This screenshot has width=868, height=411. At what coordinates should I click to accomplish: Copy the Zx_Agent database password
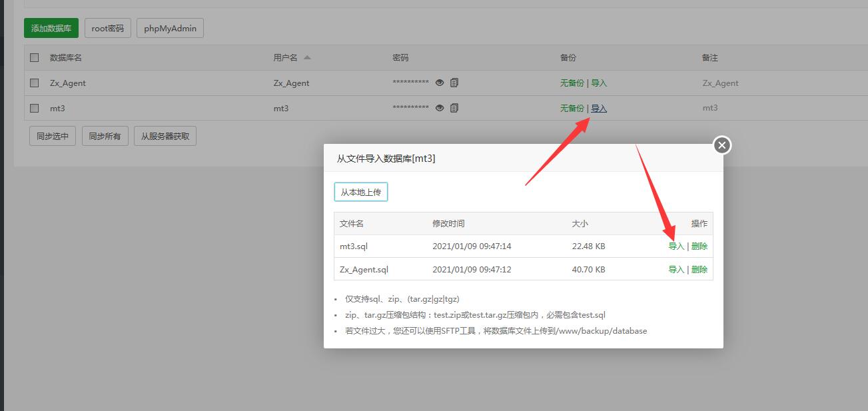[454, 83]
